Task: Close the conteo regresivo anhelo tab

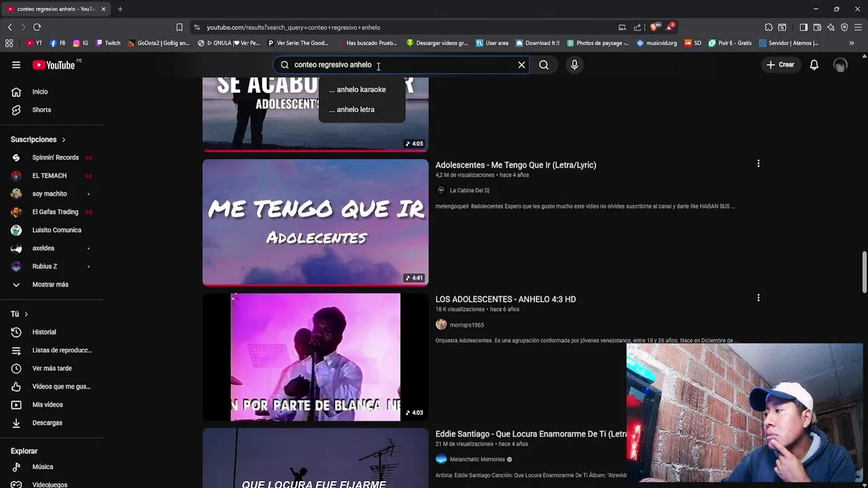Action: click(103, 9)
